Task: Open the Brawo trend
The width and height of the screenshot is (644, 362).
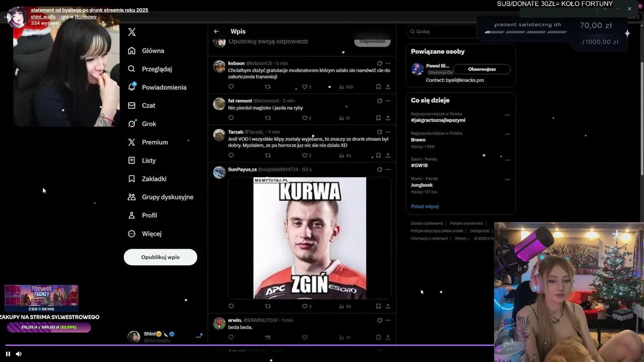Action: pyautogui.click(x=418, y=140)
